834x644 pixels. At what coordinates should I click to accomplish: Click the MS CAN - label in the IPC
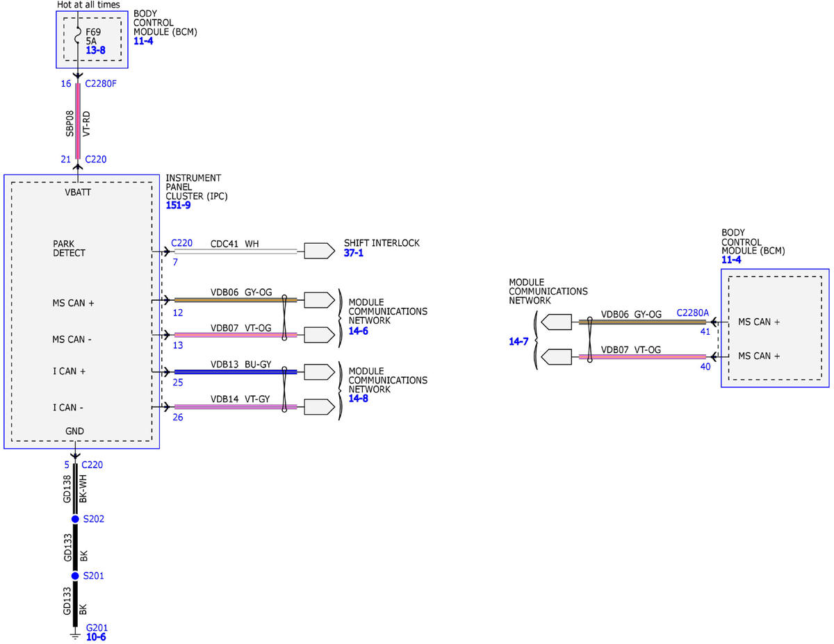(x=73, y=338)
